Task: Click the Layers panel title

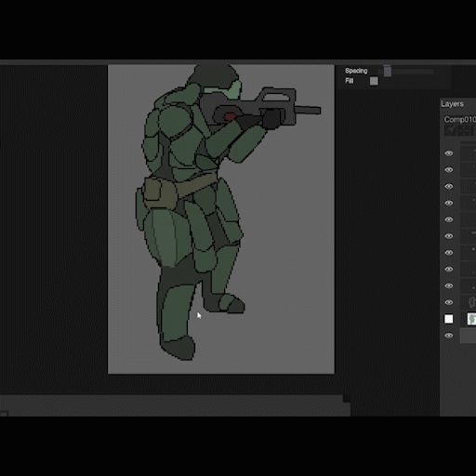Action: coord(452,104)
